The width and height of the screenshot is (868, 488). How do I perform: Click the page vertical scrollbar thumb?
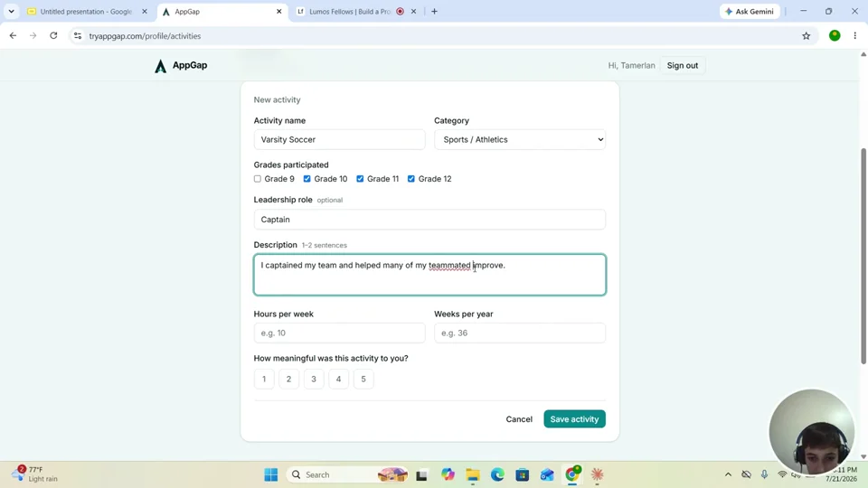(x=863, y=256)
